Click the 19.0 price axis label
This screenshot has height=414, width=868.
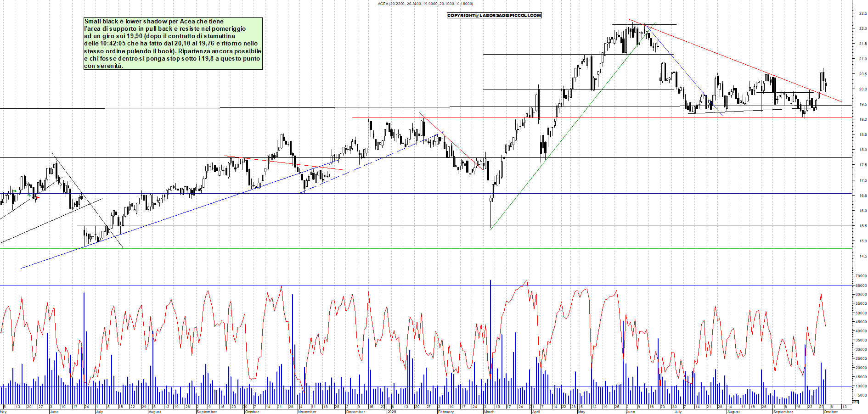coord(862,119)
